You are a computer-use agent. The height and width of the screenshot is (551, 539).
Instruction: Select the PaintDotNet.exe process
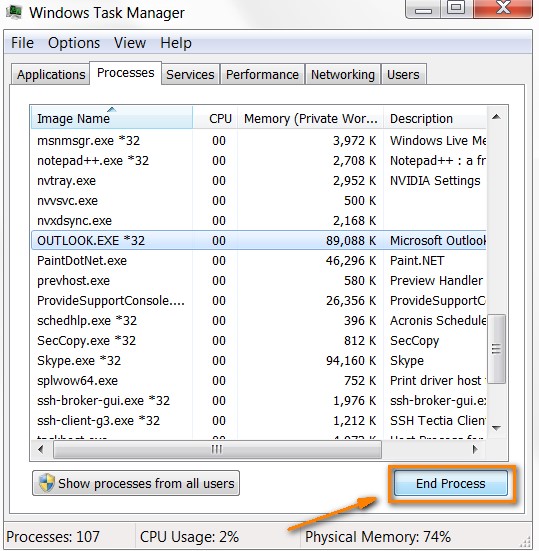tap(259, 261)
